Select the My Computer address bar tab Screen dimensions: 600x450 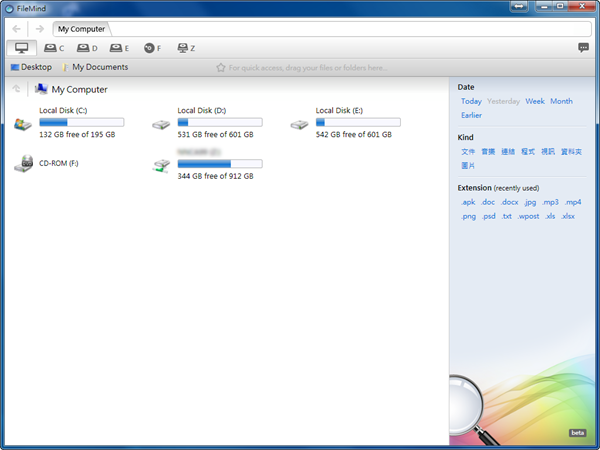coord(82,29)
